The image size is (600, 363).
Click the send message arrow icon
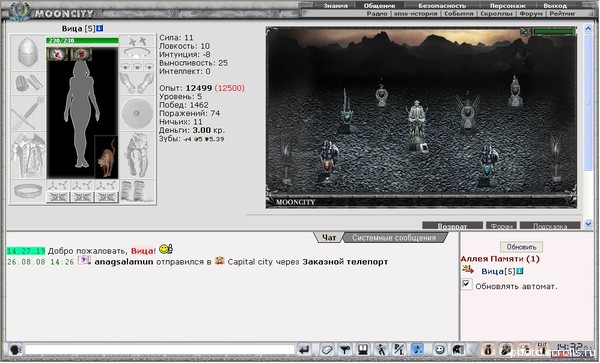305,349
